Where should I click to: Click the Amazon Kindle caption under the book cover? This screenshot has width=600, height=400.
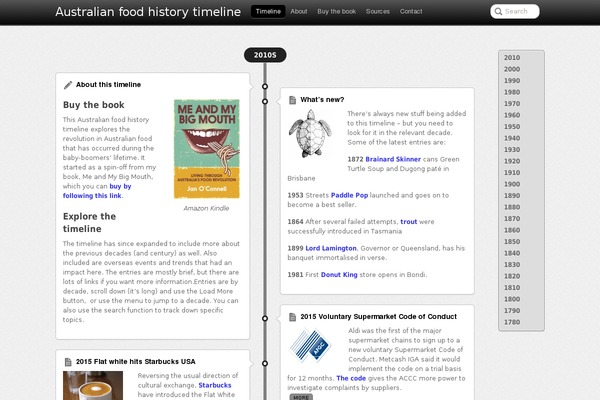(x=206, y=208)
